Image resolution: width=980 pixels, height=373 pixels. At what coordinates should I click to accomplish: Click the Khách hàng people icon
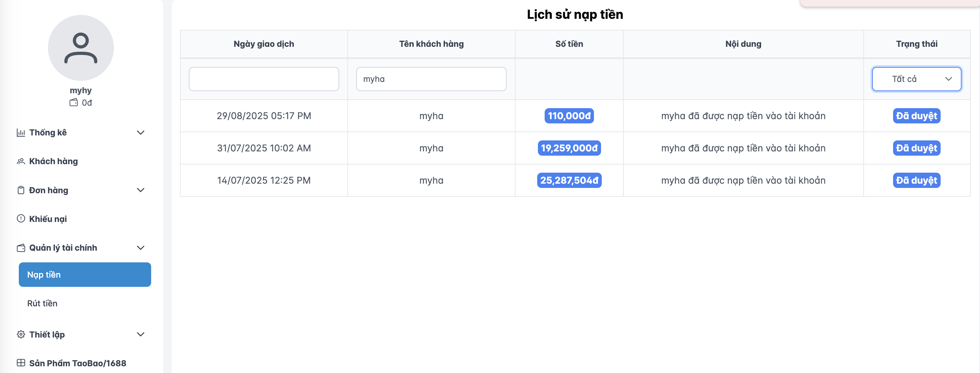point(21,162)
